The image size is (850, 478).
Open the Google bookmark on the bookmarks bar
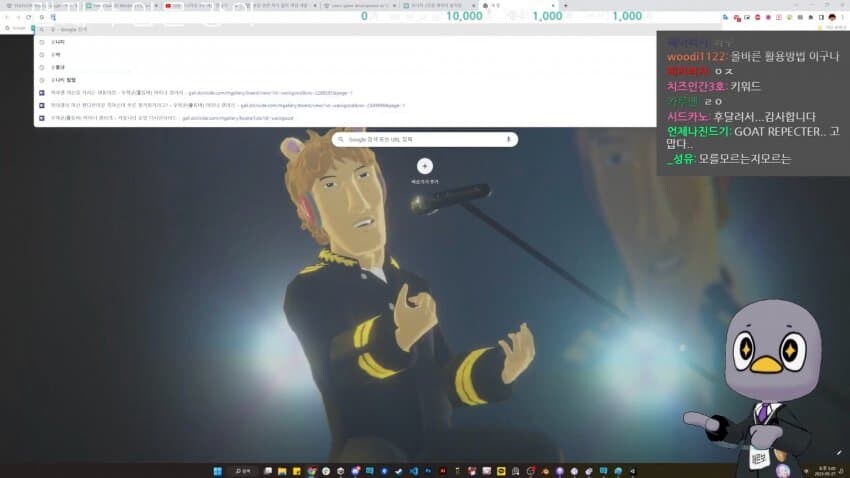click(x=15, y=28)
